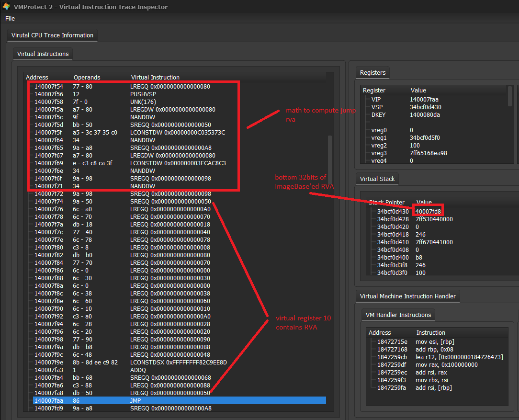Open the Virtual Stack tab

click(377, 179)
